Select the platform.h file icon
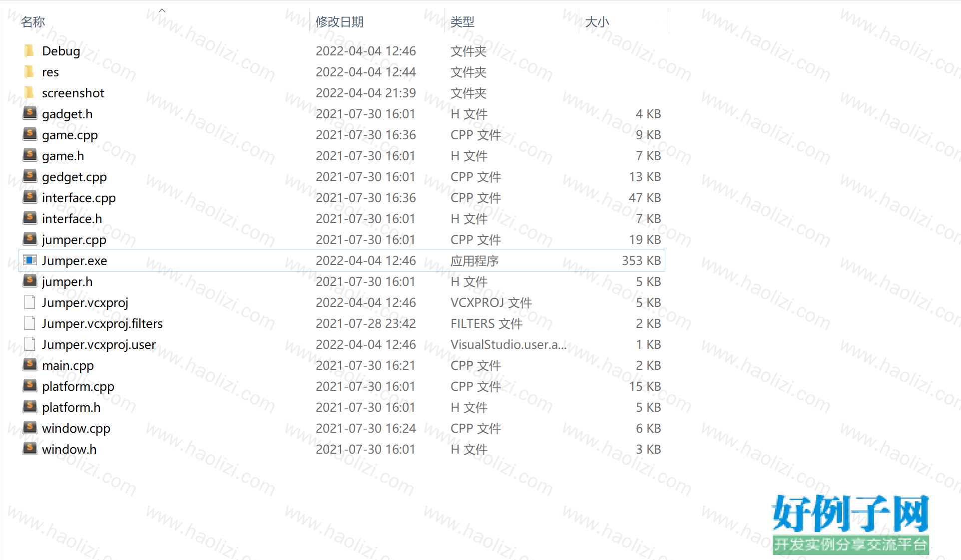This screenshot has height=560, width=961. click(30, 407)
